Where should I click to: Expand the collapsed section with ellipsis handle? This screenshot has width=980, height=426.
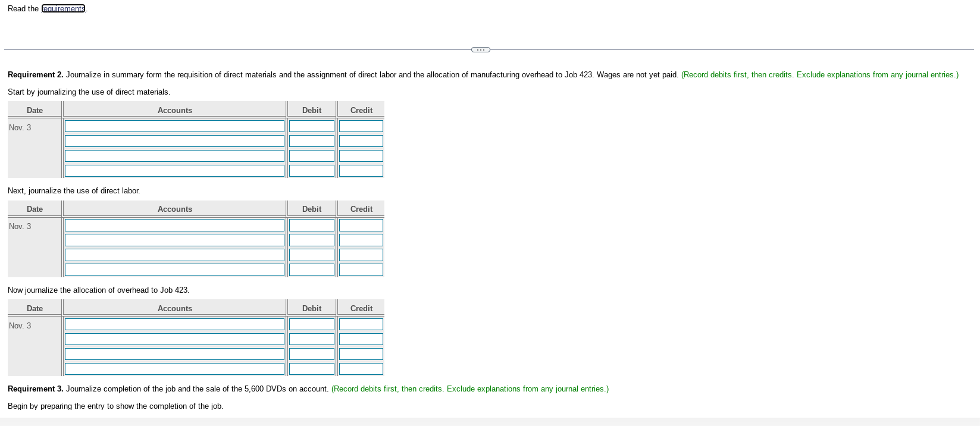coord(481,49)
